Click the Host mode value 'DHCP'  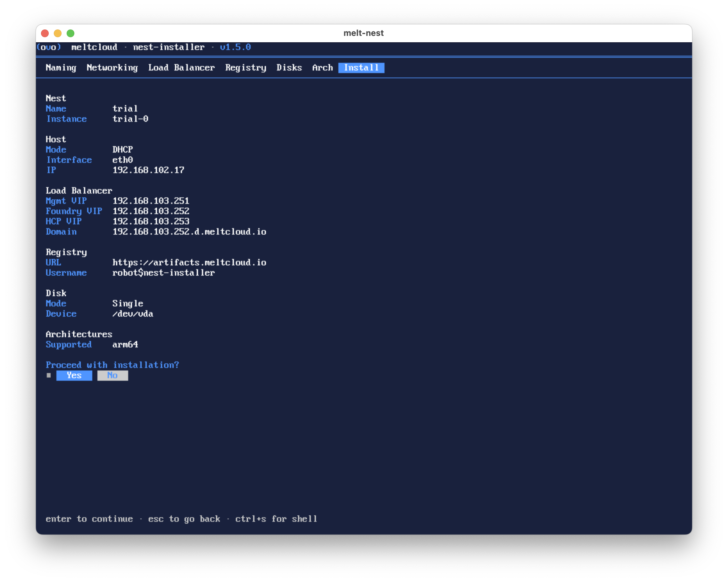[123, 150]
